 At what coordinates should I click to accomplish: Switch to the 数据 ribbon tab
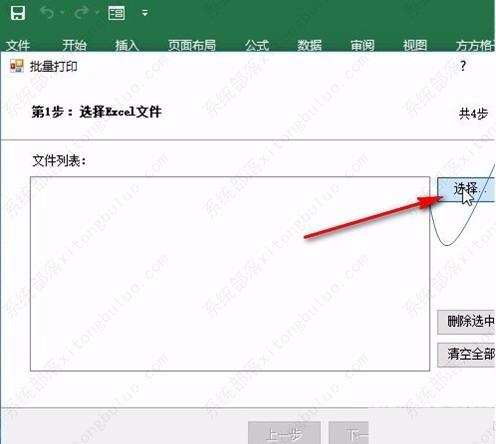(x=310, y=45)
